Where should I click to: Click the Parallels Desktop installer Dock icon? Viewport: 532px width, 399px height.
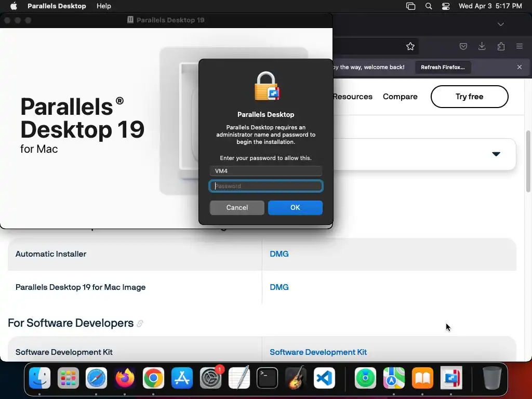(451, 378)
